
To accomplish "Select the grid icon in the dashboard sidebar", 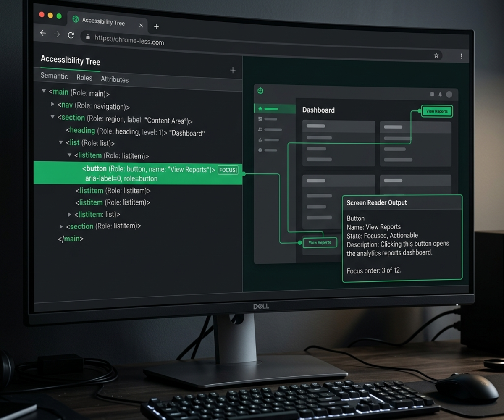I will 260,119.
